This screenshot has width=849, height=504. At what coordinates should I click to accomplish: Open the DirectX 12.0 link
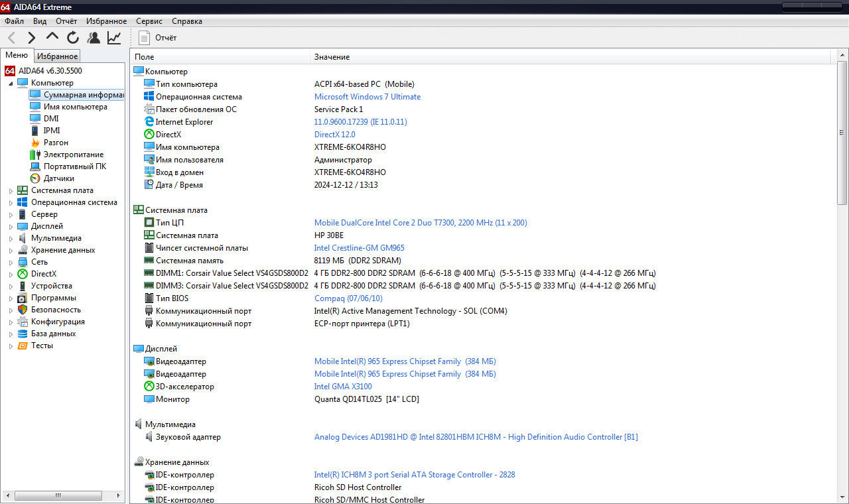click(335, 135)
